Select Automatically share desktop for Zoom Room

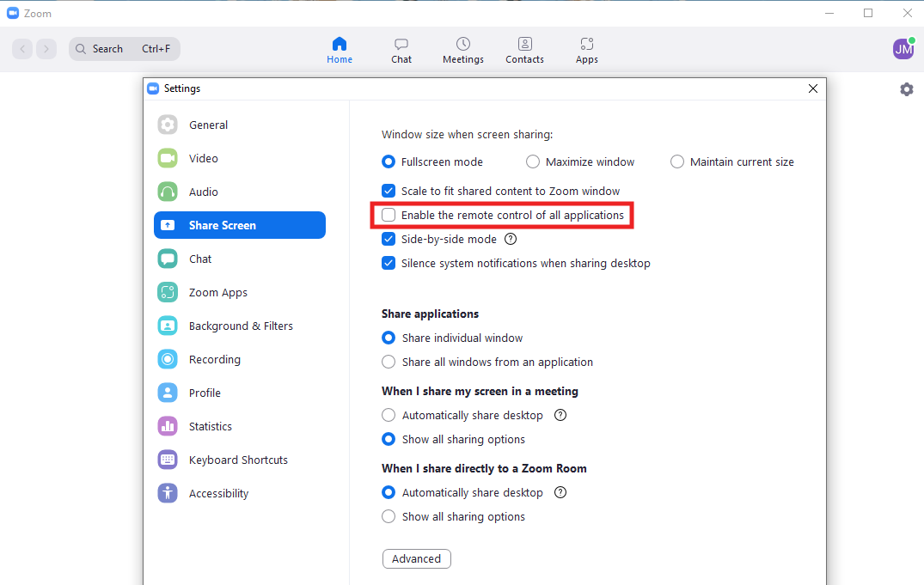[389, 492]
